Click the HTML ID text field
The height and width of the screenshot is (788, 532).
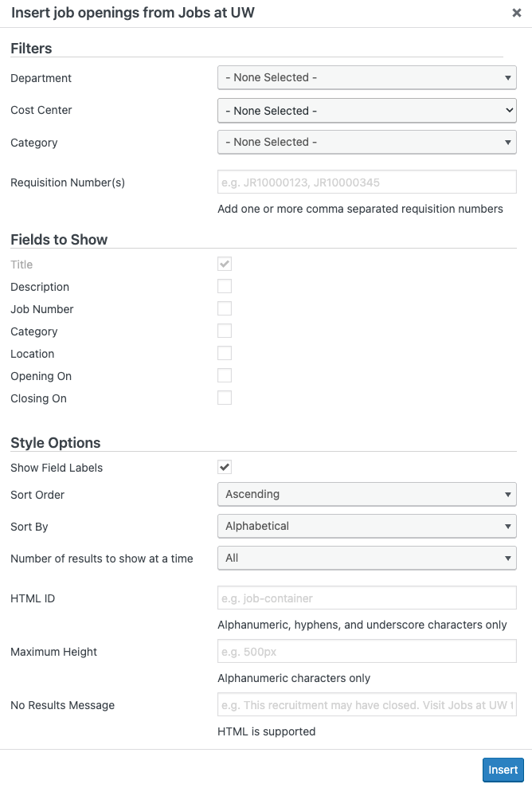click(x=366, y=598)
